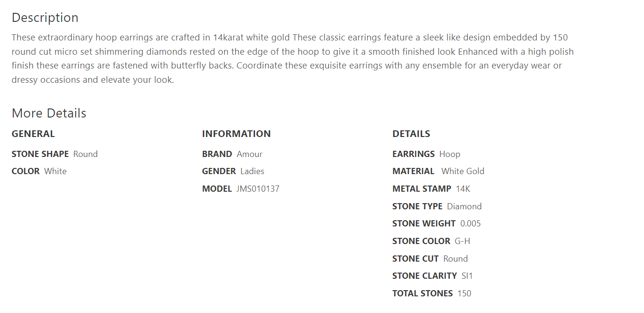The height and width of the screenshot is (313, 644).
Task: Click the GENDER Ladies value
Action: click(252, 171)
